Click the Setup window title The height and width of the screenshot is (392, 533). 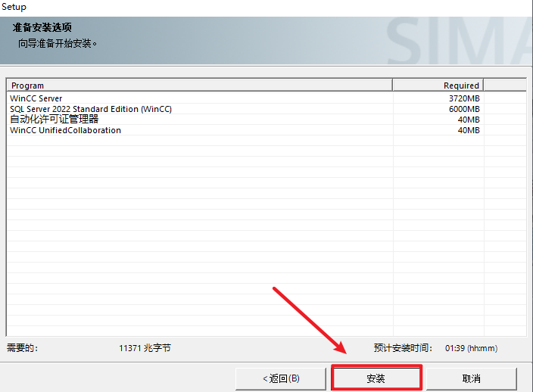pyautogui.click(x=14, y=7)
